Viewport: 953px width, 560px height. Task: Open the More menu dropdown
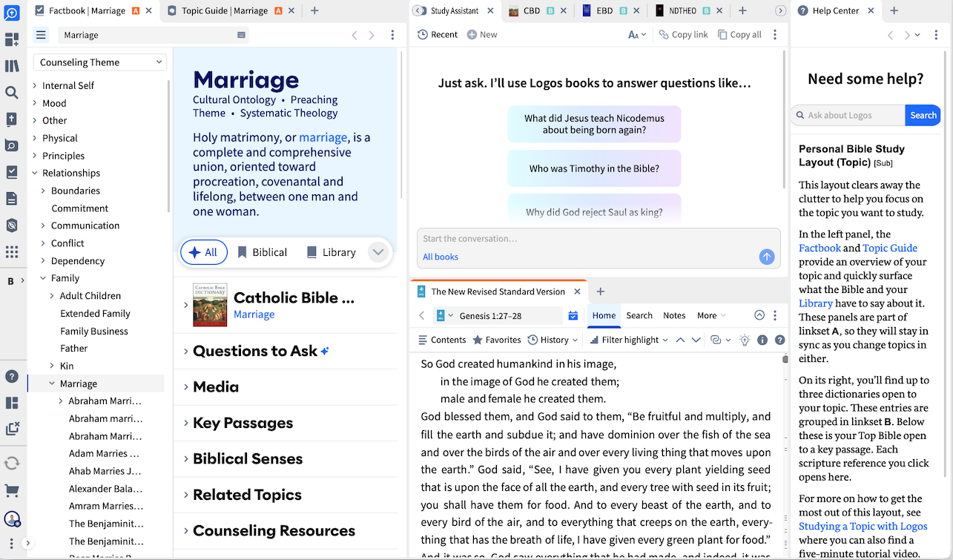710,315
